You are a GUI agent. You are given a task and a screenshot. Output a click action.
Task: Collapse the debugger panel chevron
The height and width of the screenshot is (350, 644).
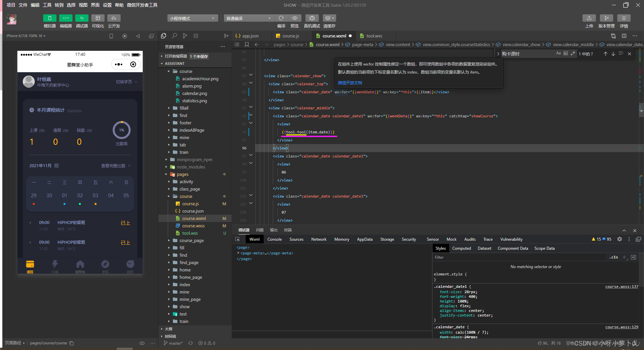coord(624,231)
